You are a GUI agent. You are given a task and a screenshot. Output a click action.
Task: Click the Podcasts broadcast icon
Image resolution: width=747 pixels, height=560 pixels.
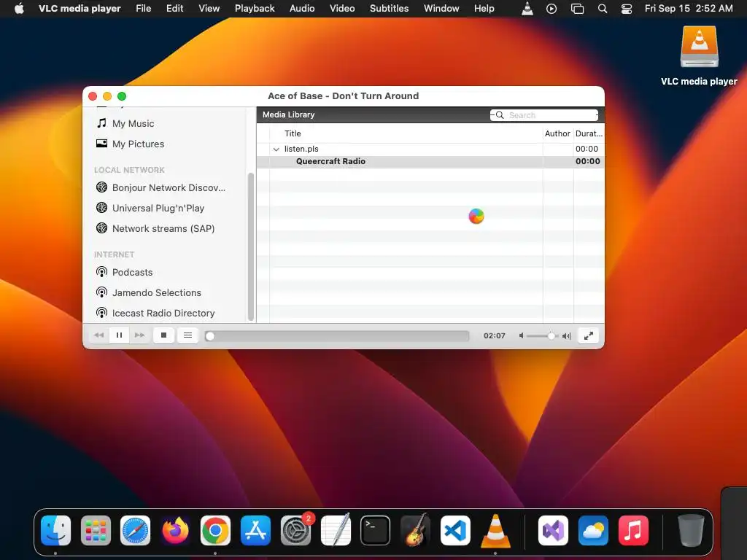click(101, 272)
